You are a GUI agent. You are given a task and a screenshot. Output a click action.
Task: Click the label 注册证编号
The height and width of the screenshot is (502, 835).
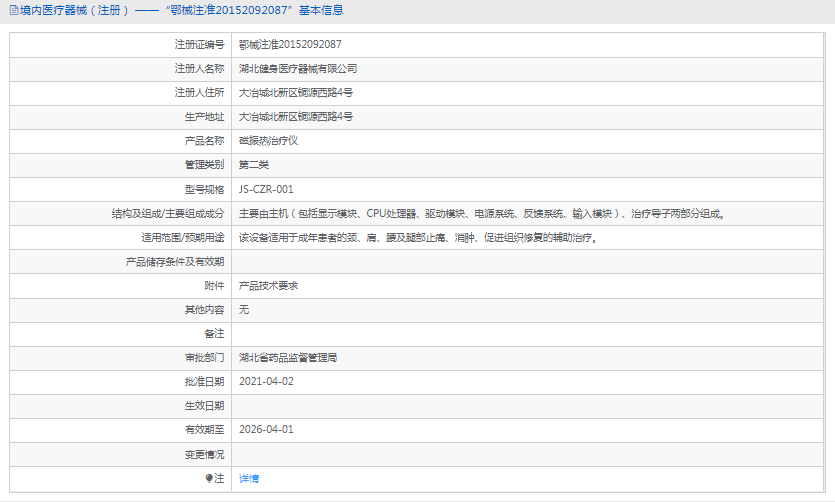tap(200, 45)
